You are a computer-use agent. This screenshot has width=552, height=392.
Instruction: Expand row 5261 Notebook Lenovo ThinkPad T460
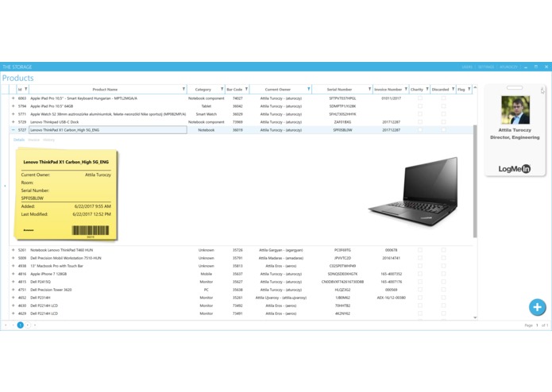coord(13,250)
